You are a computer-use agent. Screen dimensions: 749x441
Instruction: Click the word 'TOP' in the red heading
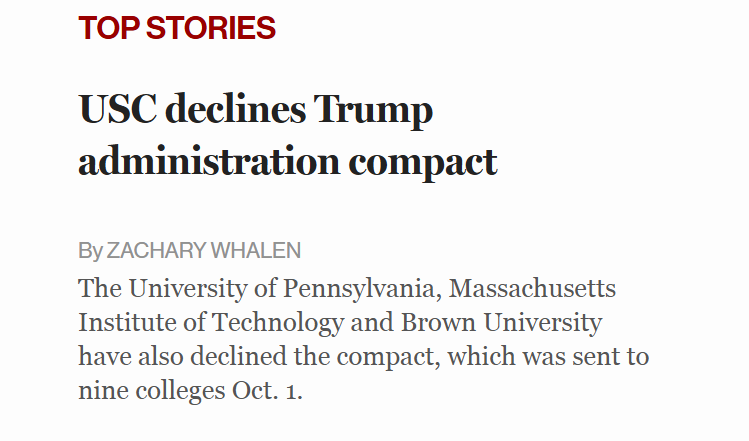(109, 28)
